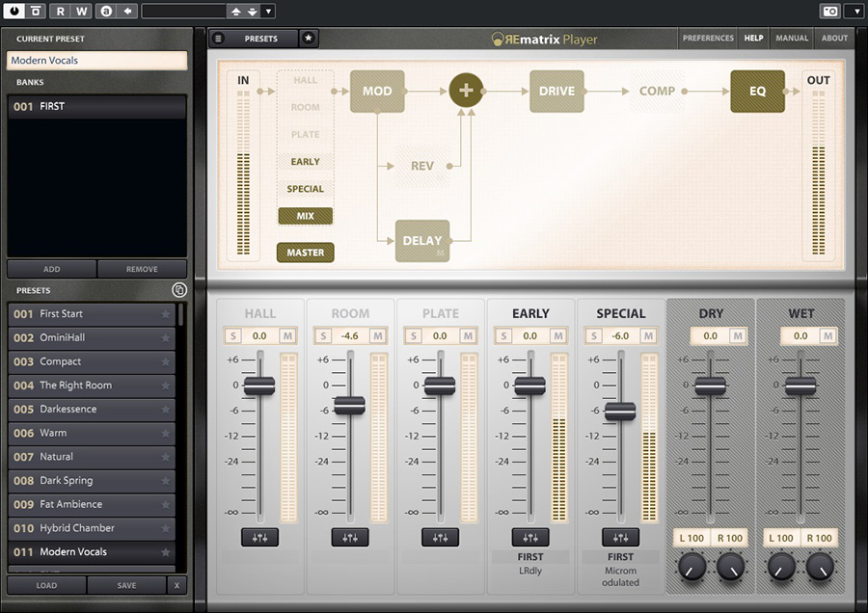Screen dimensions: 868x613
Task: Favorite the Warm preset star
Action: click(x=166, y=434)
